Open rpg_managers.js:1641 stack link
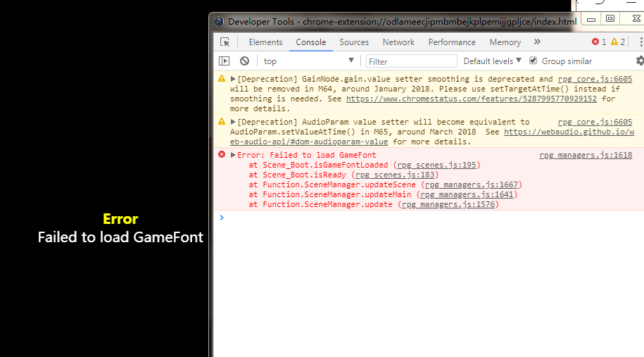 coord(467,195)
